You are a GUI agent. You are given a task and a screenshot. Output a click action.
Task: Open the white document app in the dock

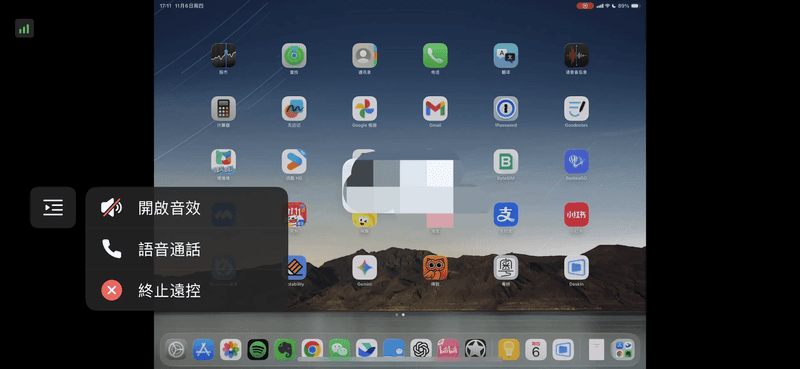click(596, 350)
